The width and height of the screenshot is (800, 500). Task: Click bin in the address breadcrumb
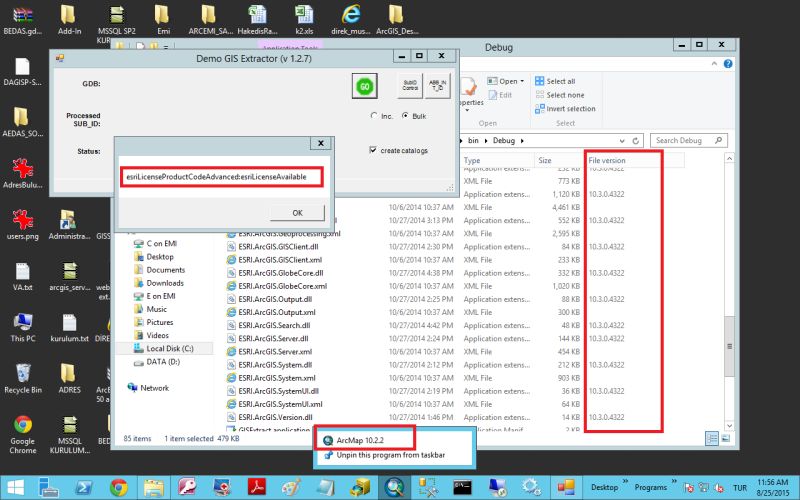(473, 140)
